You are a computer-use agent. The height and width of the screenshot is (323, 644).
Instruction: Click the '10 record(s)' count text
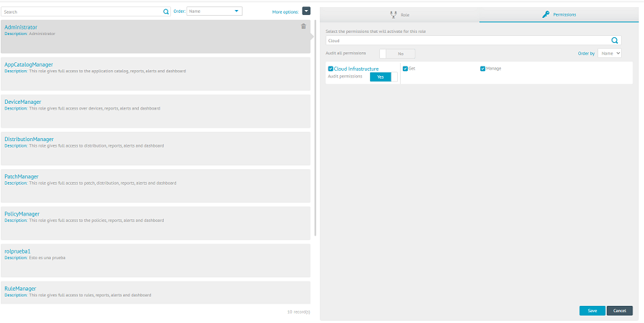click(298, 312)
